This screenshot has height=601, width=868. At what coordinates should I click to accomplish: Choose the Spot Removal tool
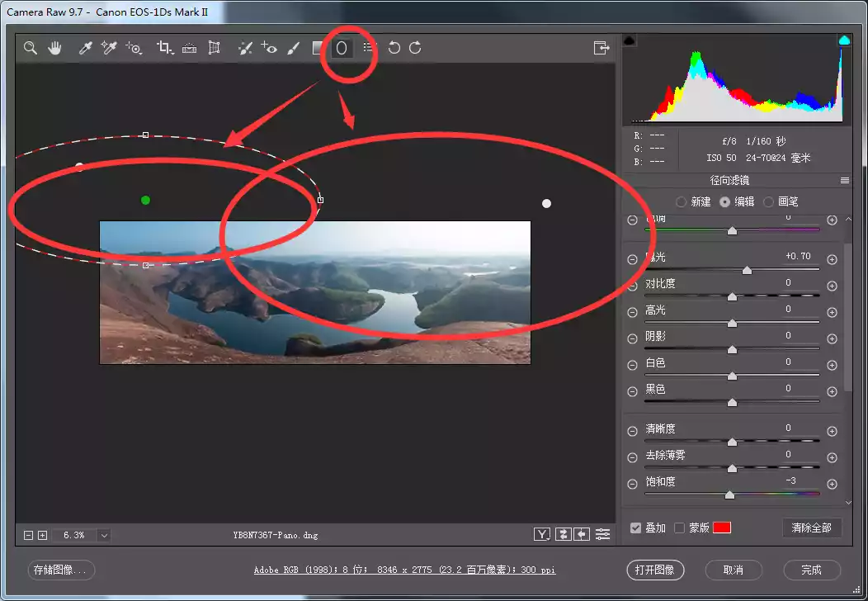point(245,48)
